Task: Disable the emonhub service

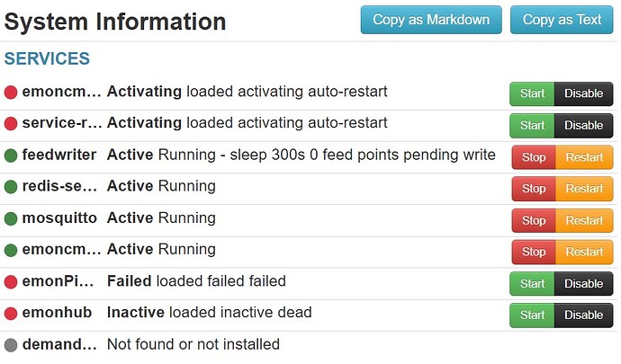Action: tap(583, 315)
